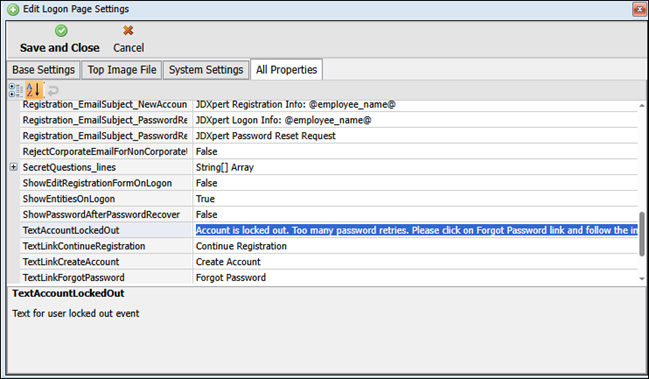Switch property grid to Categorized view
Image resolution: width=649 pixels, height=379 pixels.
coord(16,90)
